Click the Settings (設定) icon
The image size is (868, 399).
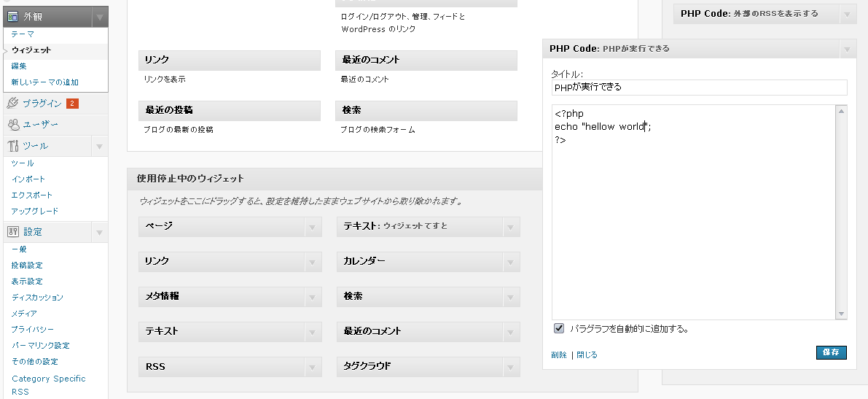click(12, 232)
